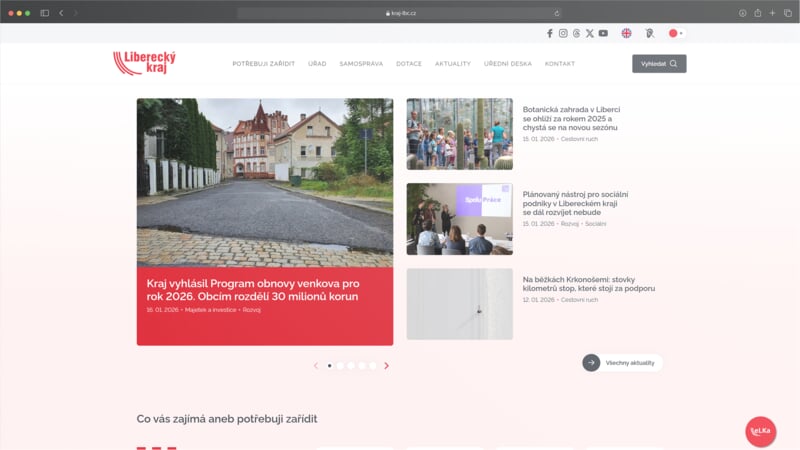
Task: Select the last carousel dot
Action: pos(373,366)
